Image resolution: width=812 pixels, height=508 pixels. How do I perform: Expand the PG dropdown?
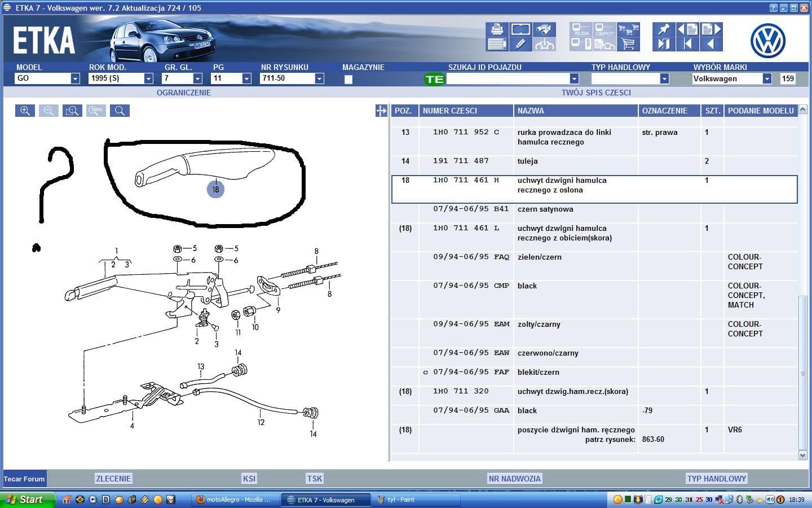tap(246, 78)
